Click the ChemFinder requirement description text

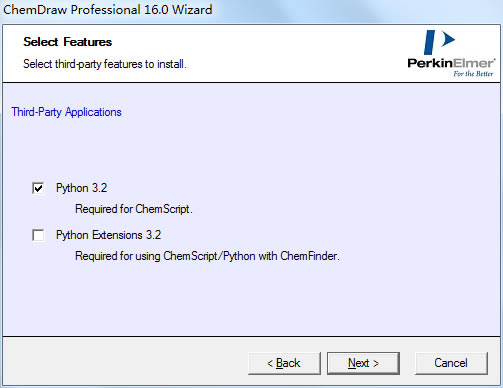pyautogui.click(x=207, y=256)
